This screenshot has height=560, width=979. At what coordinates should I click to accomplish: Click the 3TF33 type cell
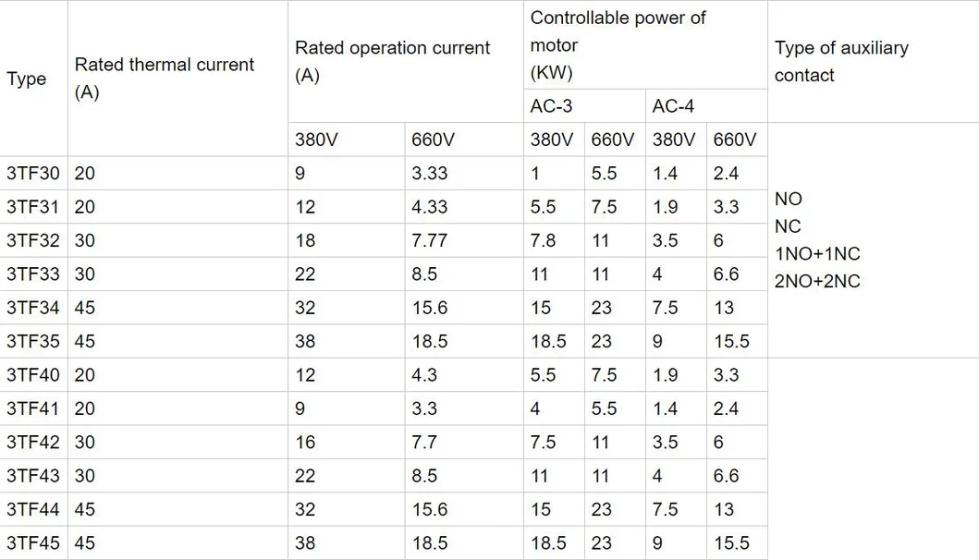point(33,274)
